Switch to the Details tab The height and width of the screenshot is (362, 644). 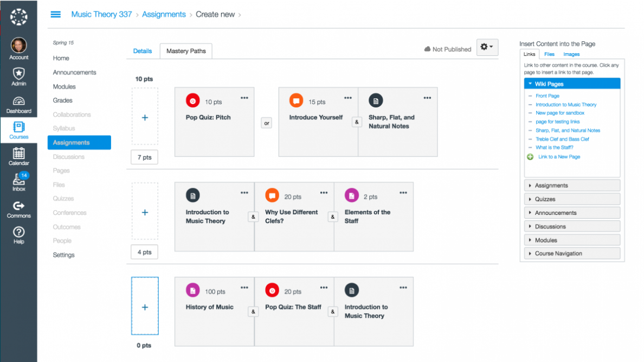pyautogui.click(x=143, y=50)
